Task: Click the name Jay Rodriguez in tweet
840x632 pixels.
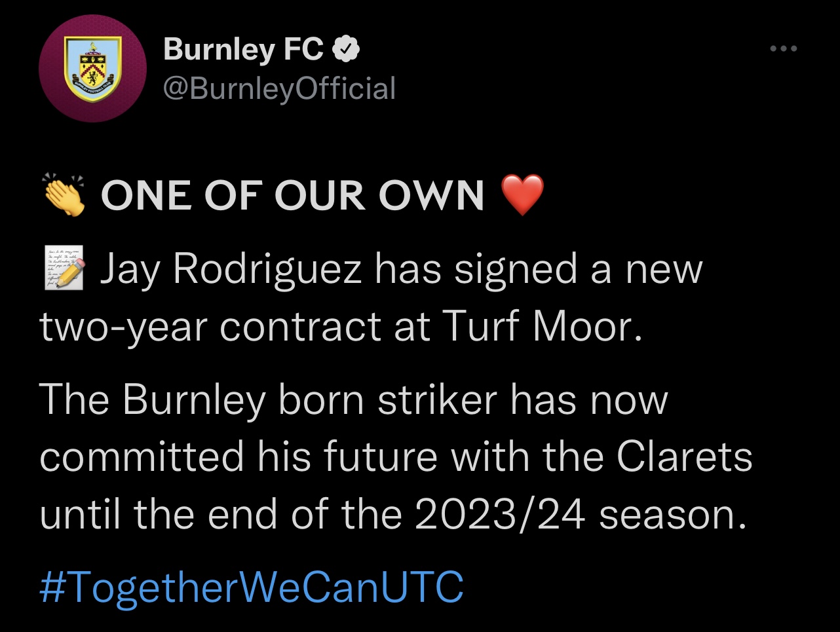Action: pyautogui.click(x=231, y=270)
